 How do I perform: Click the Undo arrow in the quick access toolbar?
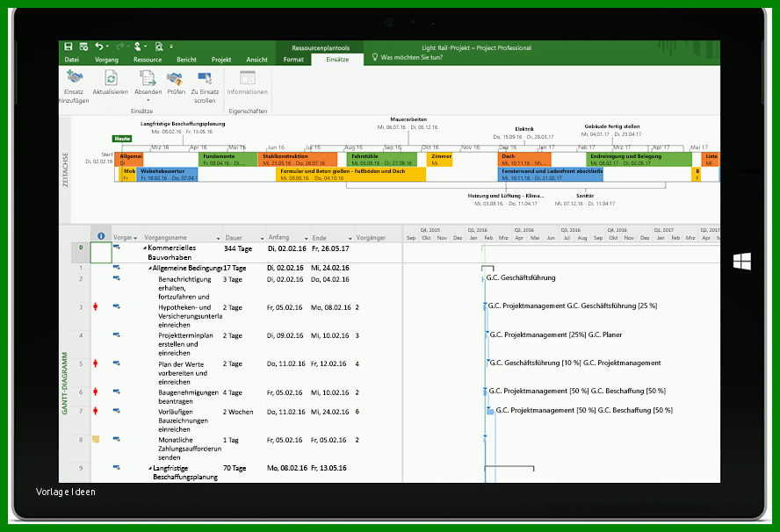98,47
